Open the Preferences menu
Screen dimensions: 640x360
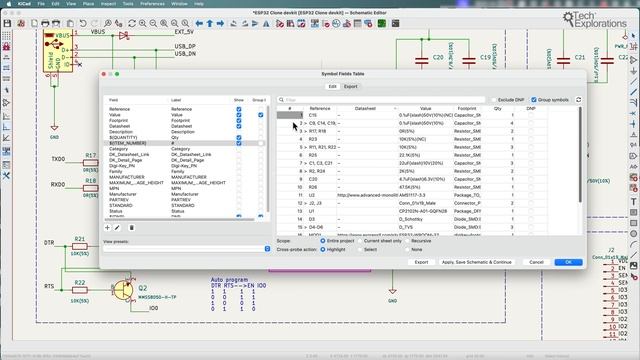(152, 4)
